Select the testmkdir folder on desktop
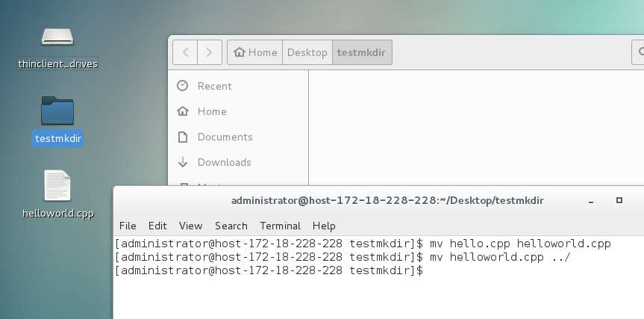 pos(57,111)
